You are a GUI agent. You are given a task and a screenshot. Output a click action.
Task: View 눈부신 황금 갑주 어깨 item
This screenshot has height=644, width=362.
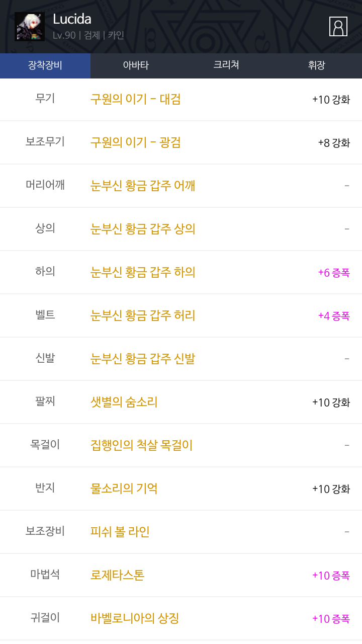coord(143,186)
